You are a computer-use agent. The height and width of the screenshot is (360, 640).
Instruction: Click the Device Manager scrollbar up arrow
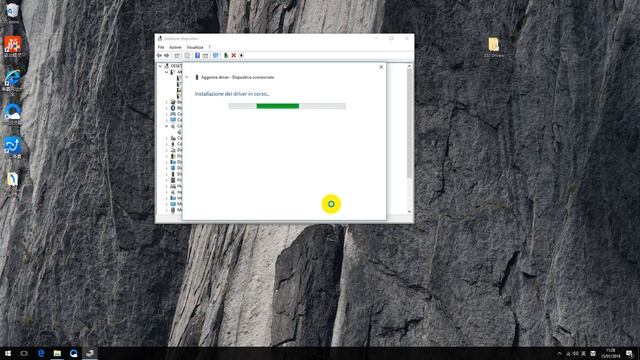coord(409,66)
